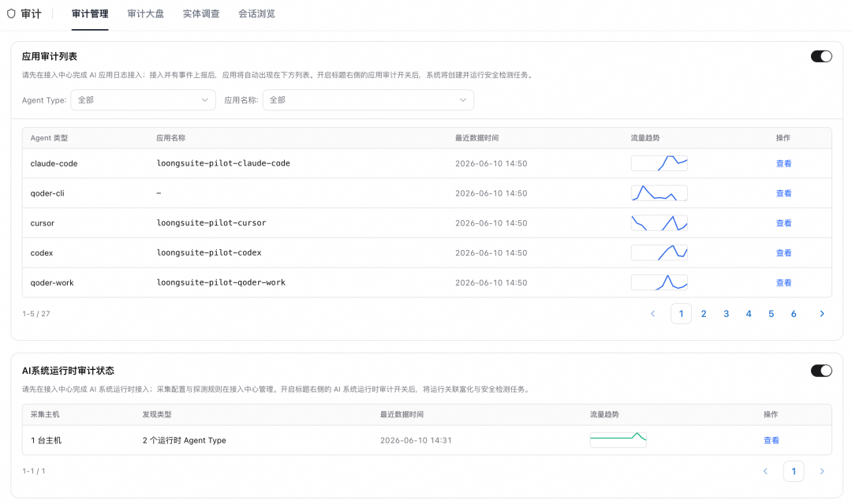Click the loongsuite-pilot-cursor application name
Screen dimensions: 852x504
pyautogui.click(x=211, y=223)
